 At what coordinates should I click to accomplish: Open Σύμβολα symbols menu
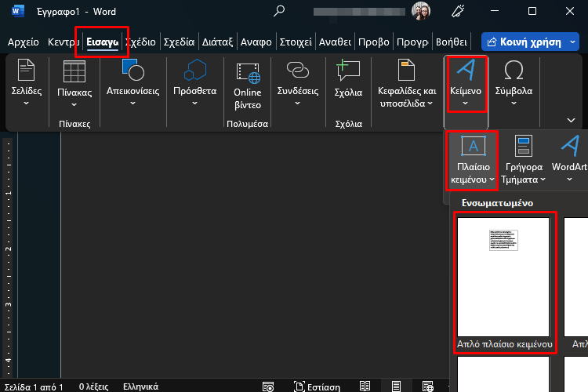[514, 82]
